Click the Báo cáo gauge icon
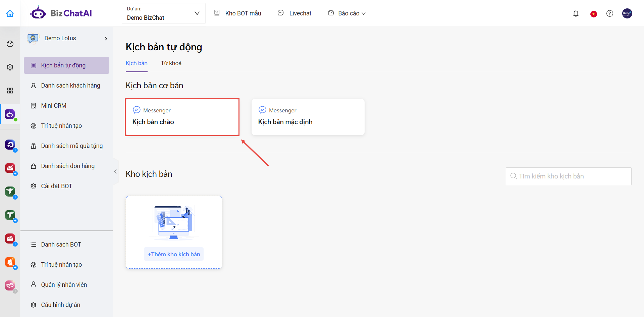The width and height of the screenshot is (644, 317). (x=331, y=13)
